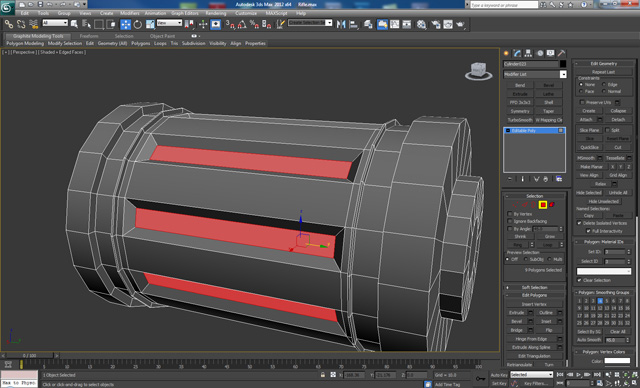Open the Create Selection Set dropdown
Image resolution: width=640 pixels, height=388 pixels.
click(310, 23)
